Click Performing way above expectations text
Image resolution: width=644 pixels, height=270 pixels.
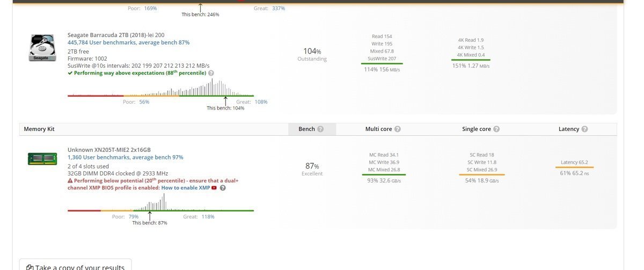click(140, 73)
